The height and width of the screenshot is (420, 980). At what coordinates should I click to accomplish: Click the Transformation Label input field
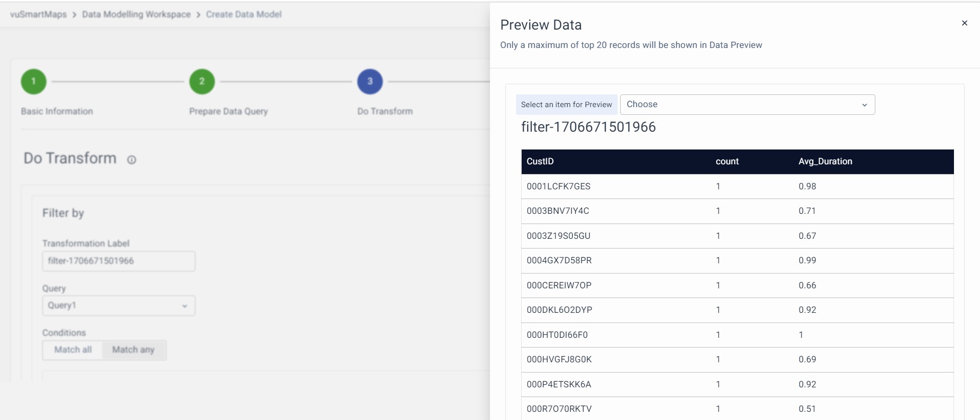(x=118, y=261)
